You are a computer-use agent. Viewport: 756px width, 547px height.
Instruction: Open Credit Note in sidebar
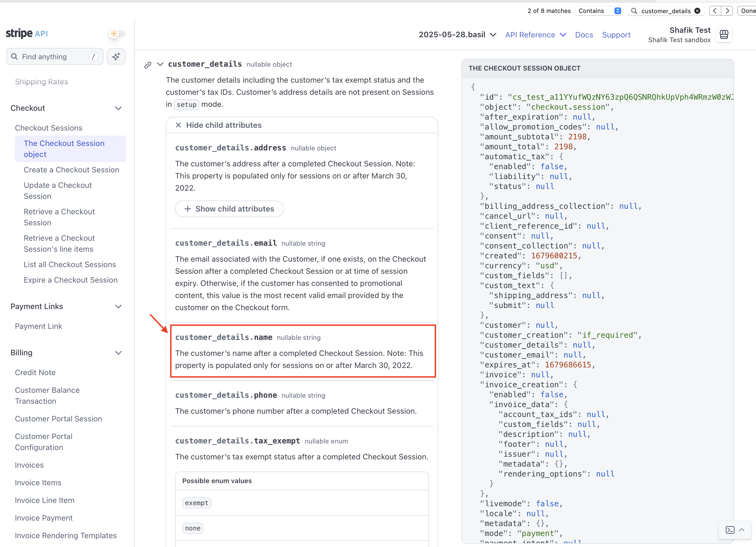(x=35, y=373)
